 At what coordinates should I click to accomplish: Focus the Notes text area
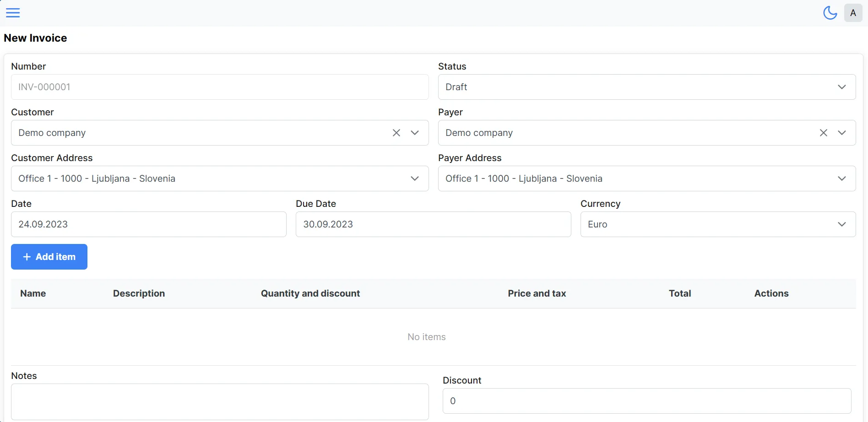click(220, 402)
